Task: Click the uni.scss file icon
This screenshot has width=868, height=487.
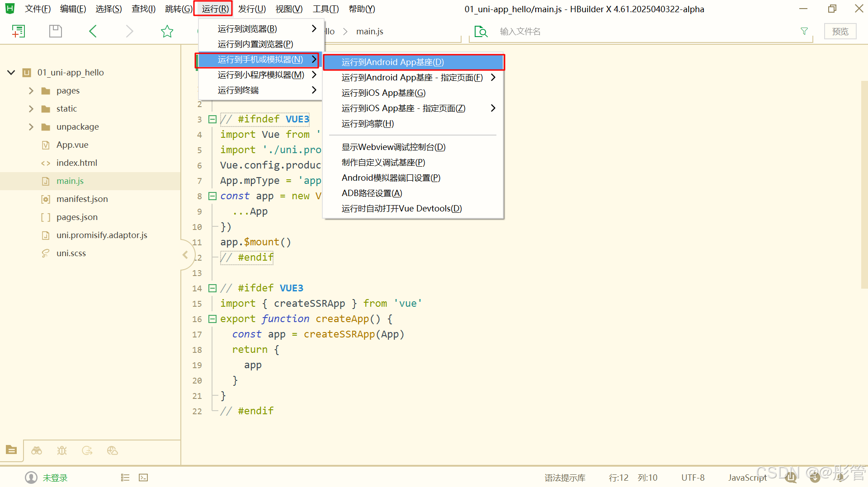Action: click(46, 253)
